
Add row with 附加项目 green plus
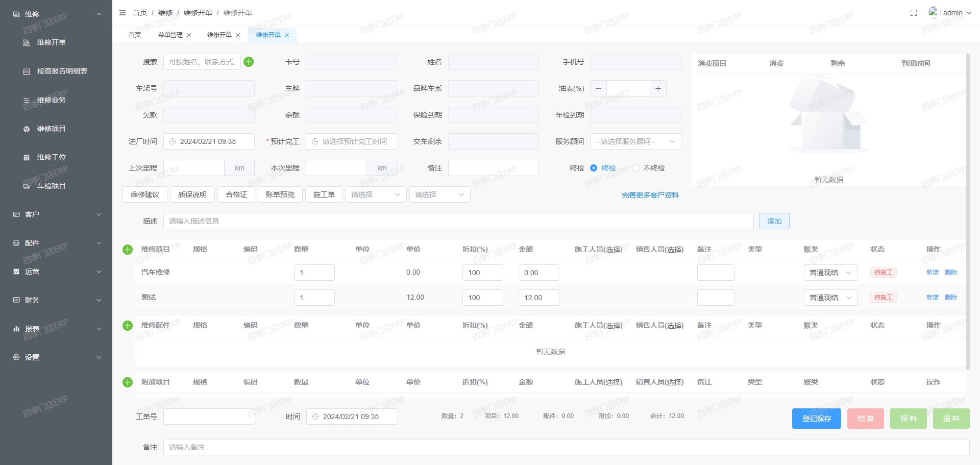click(128, 382)
